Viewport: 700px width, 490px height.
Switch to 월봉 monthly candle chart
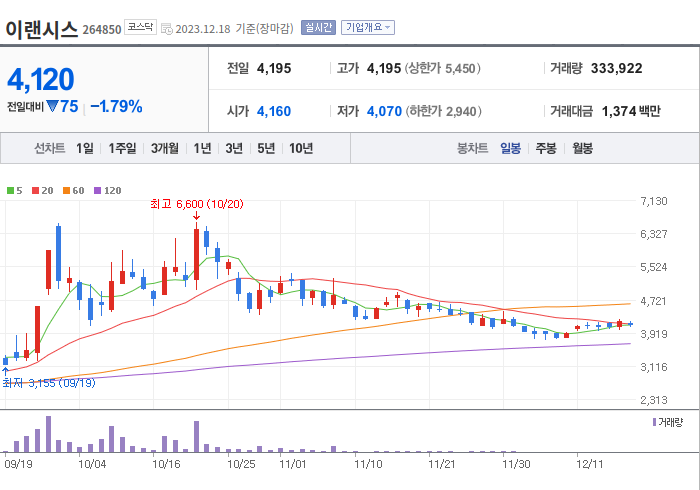coord(583,148)
